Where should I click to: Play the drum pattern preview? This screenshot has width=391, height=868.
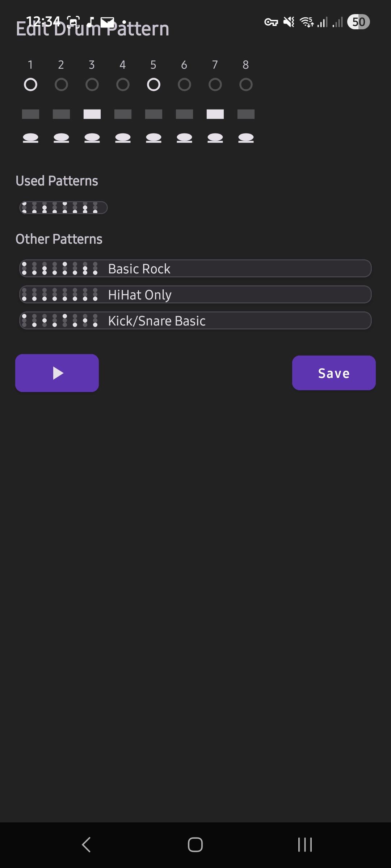57,373
